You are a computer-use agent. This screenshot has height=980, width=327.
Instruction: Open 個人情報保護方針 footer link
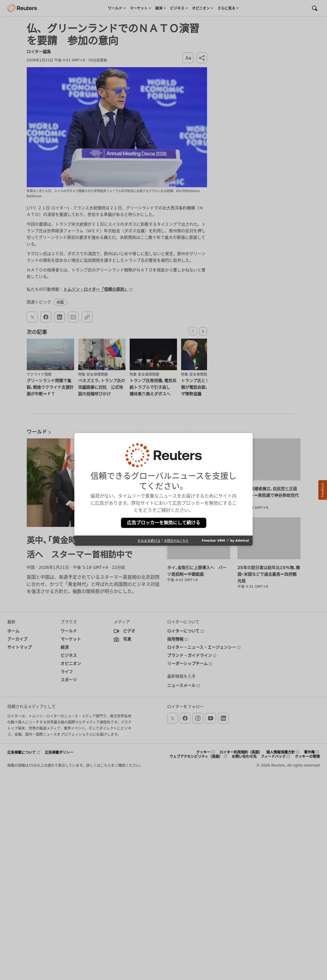(x=282, y=752)
